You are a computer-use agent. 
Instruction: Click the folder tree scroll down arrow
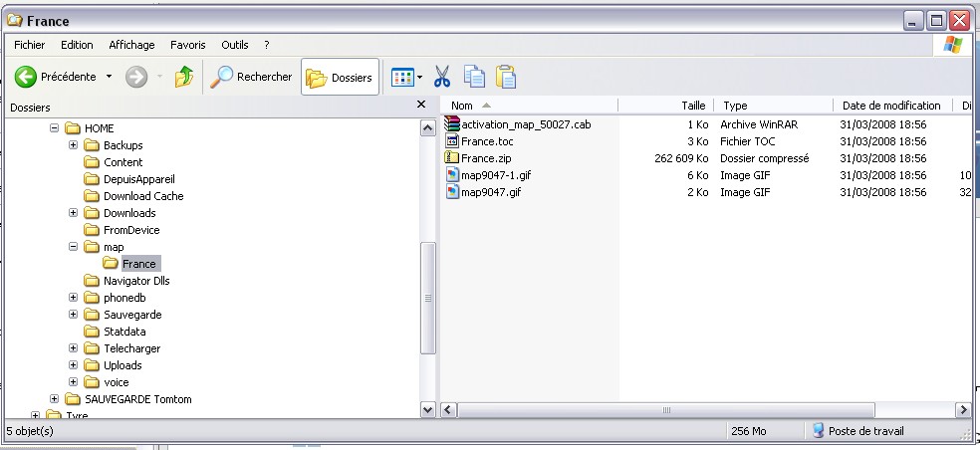coord(427,410)
